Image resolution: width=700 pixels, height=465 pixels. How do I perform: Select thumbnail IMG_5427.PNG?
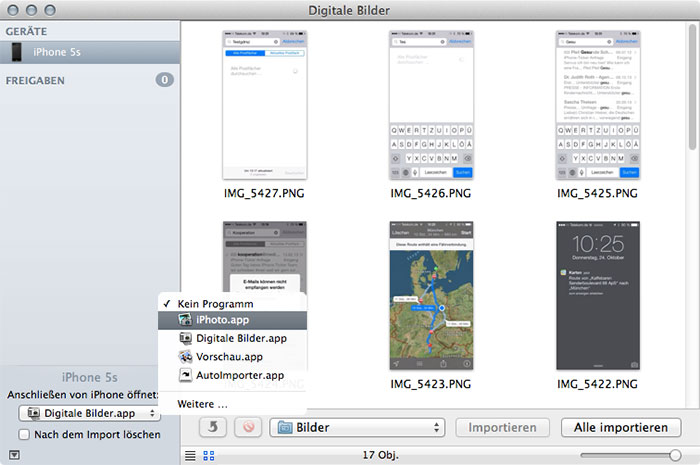(264, 105)
